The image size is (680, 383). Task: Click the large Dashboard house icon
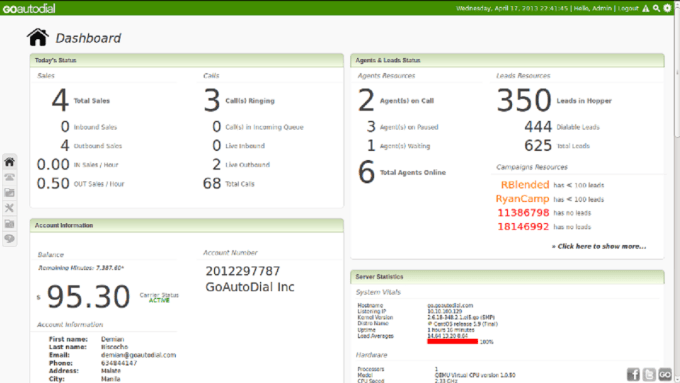coord(38,37)
